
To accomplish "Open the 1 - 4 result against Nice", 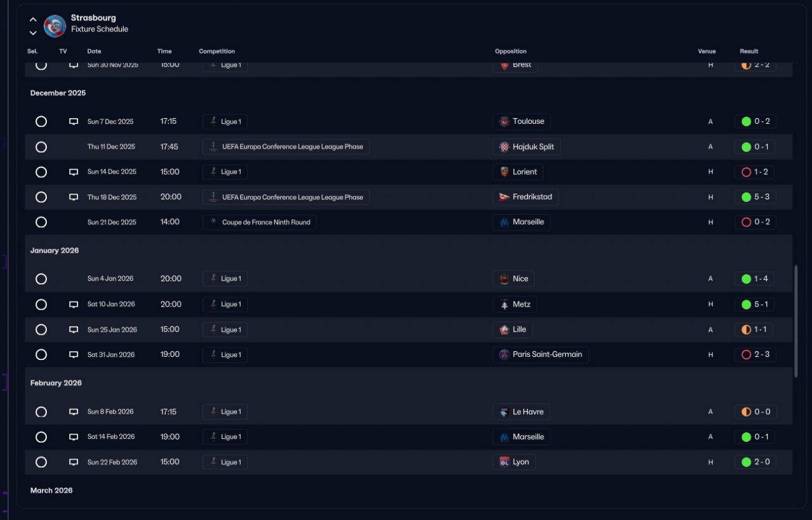I will (754, 278).
